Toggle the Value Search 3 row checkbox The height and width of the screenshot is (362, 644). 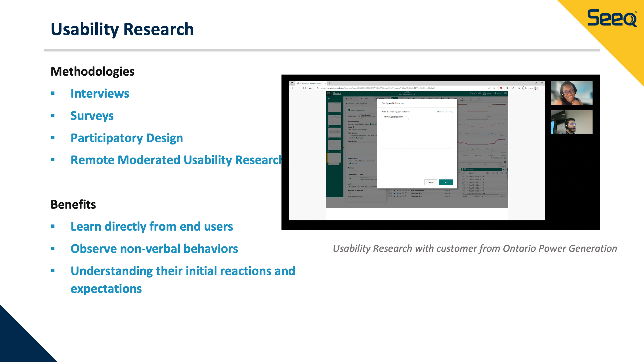click(x=403, y=193)
